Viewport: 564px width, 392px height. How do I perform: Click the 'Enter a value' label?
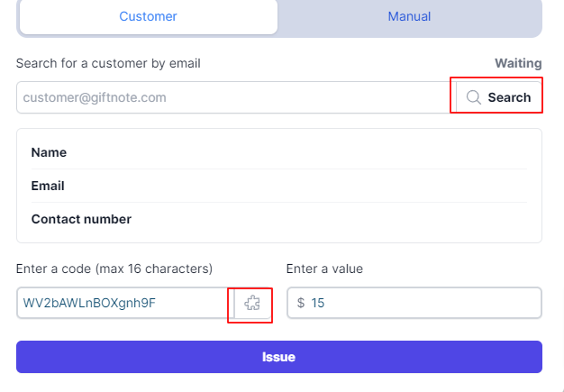click(324, 269)
